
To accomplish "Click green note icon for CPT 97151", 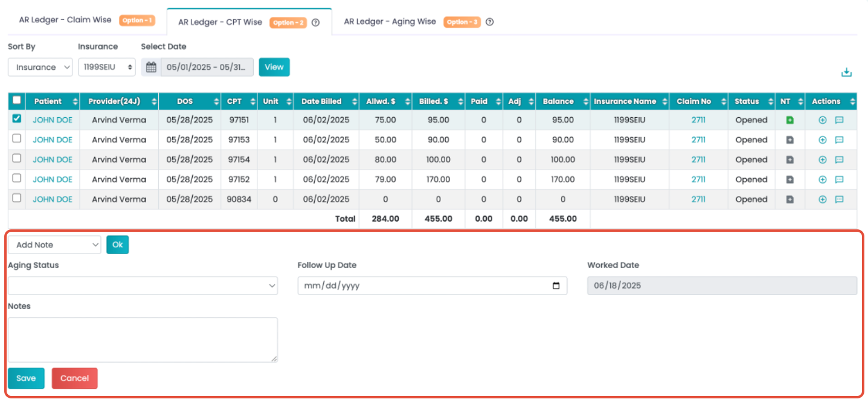I will click(789, 120).
